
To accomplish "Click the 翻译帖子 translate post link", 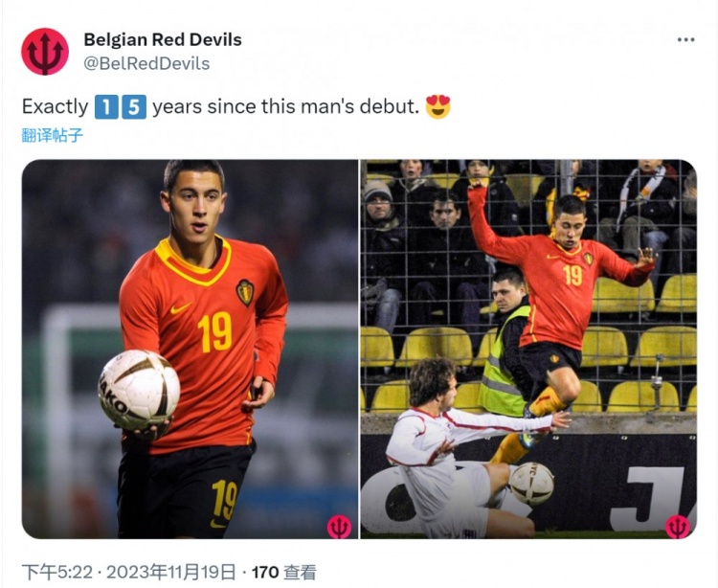I will 53,135.
